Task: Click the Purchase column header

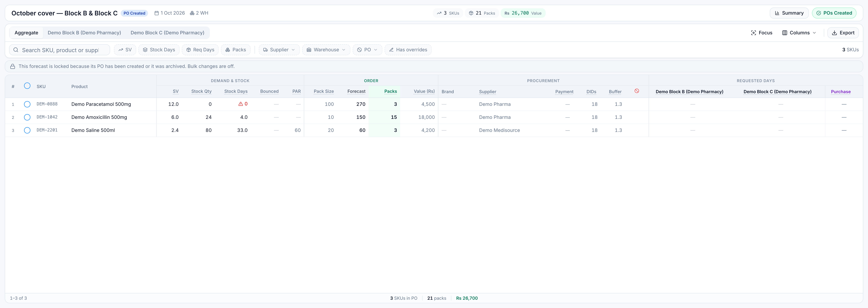Action: point(840,92)
